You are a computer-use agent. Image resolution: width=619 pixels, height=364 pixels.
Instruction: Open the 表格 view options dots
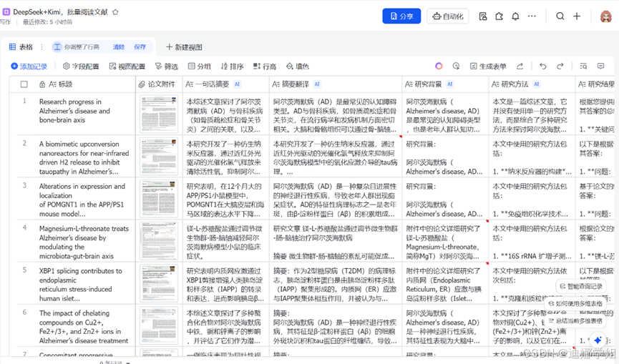42,47
